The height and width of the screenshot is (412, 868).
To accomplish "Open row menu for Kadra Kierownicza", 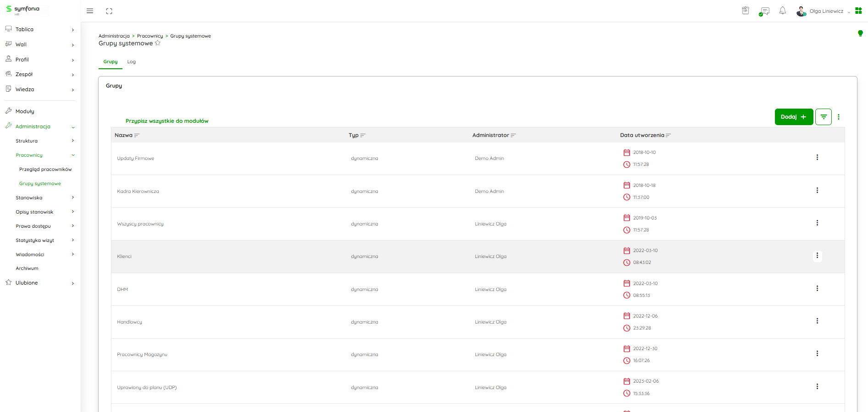I will click(817, 190).
